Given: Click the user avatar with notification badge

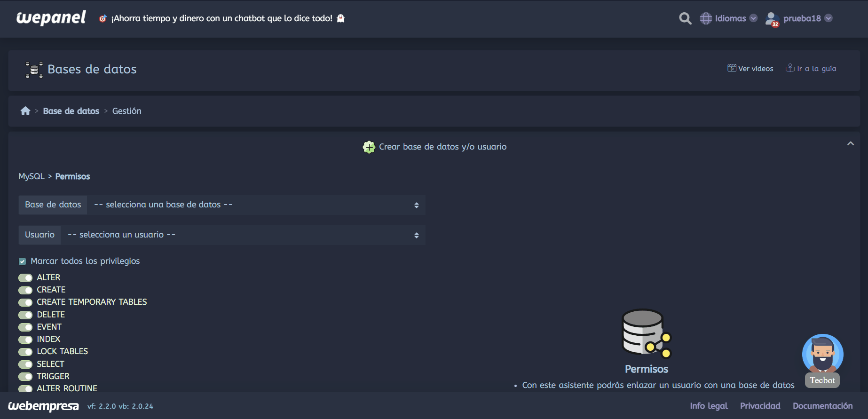Looking at the screenshot, I should [772, 19].
